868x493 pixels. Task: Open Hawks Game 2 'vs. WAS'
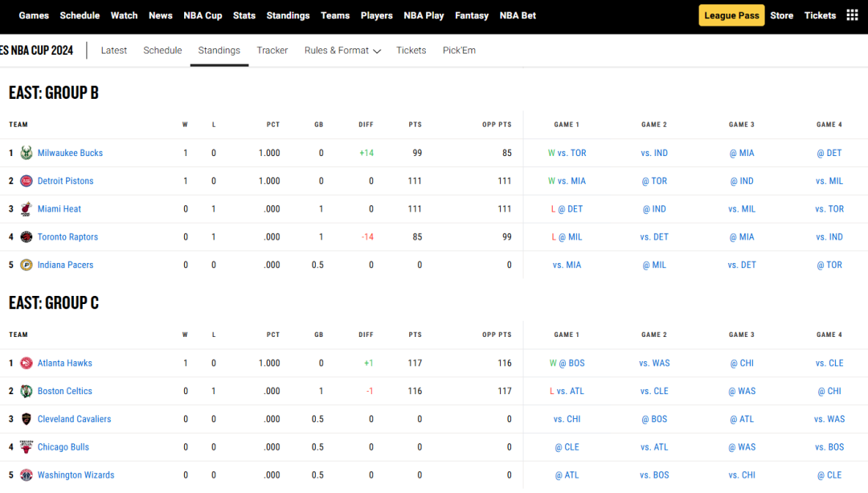(654, 364)
